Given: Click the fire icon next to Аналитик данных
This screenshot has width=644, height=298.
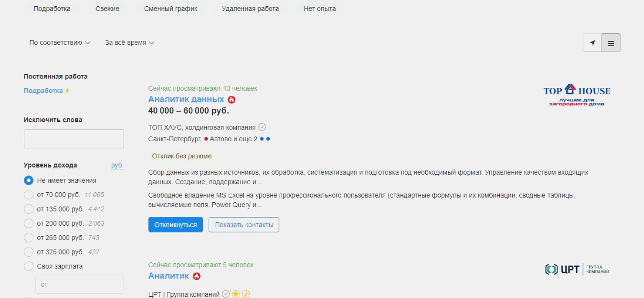Looking at the screenshot, I should 231,100.
